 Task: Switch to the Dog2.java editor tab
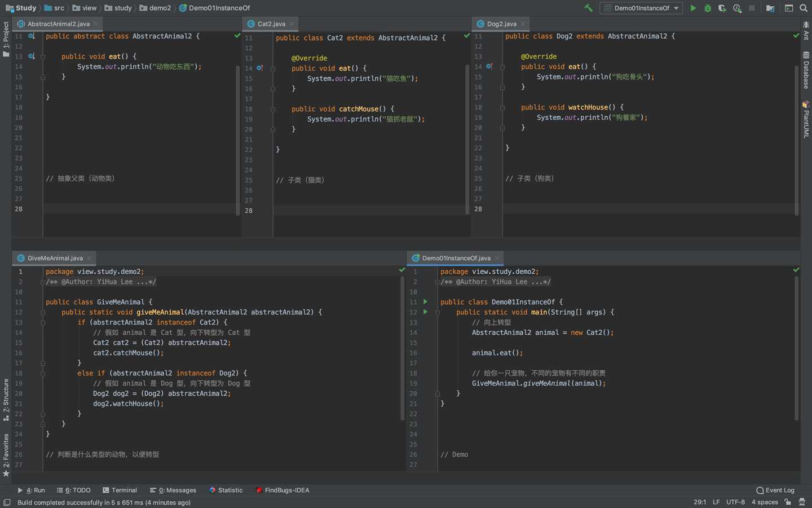pyautogui.click(x=501, y=24)
